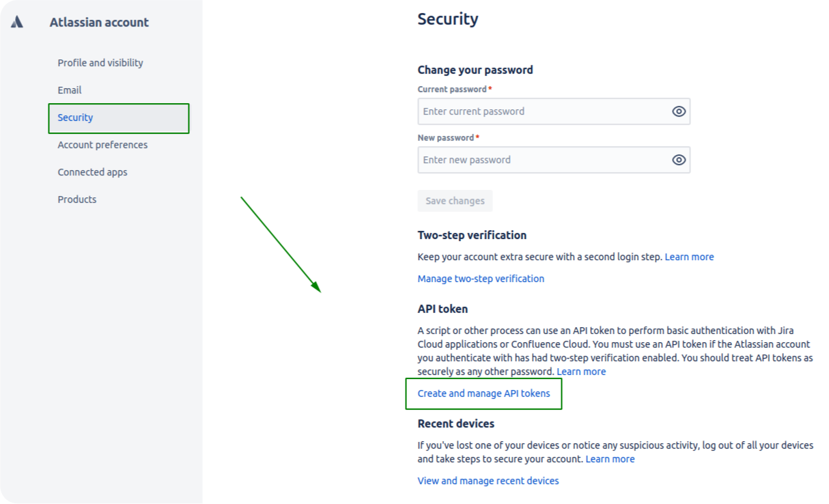Open Account preferences
829x504 pixels.
(102, 144)
